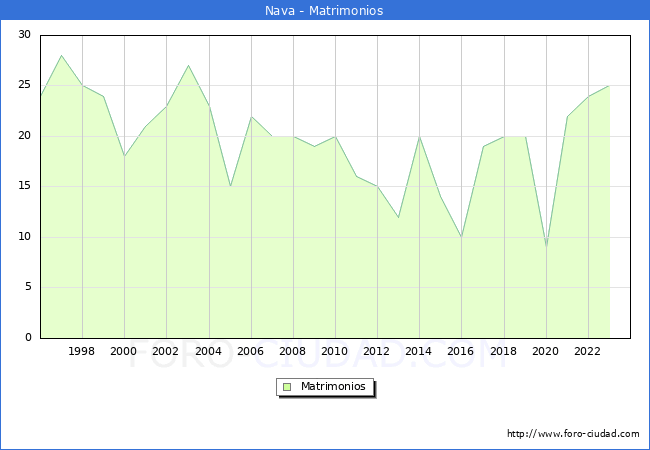This screenshot has height=450, width=650.
Task: Select the 1998 x-axis label
Action: 82,352
